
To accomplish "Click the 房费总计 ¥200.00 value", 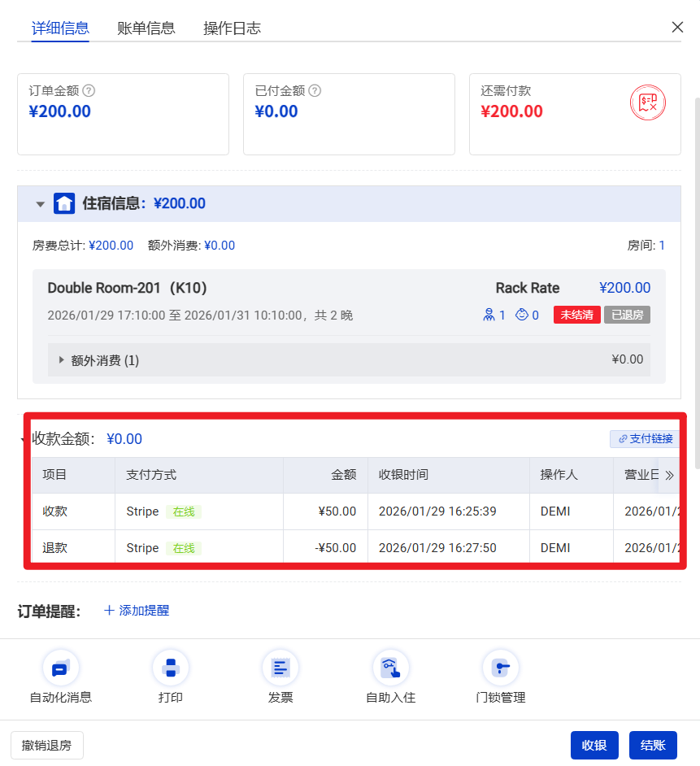I will pos(111,246).
